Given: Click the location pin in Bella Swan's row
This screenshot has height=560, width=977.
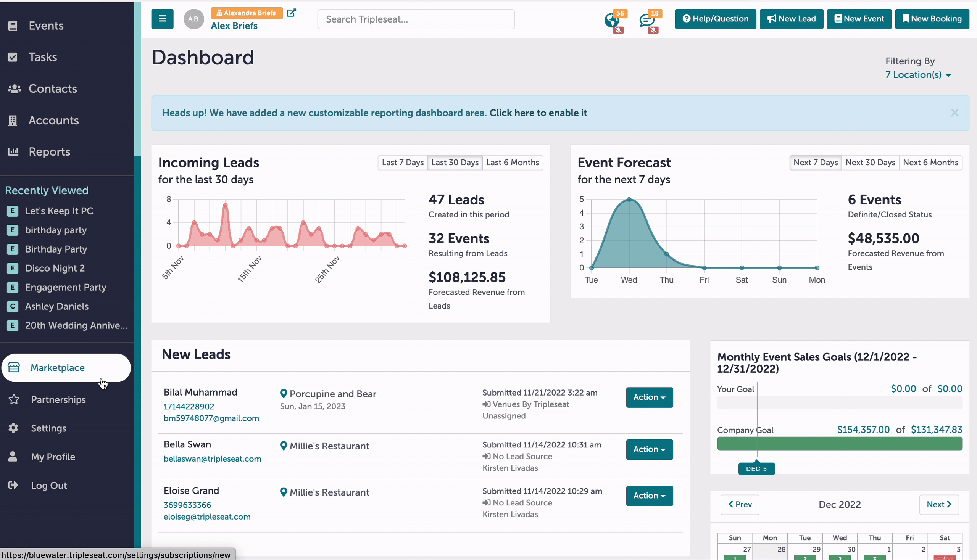Looking at the screenshot, I should pyautogui.click(x=284, y=446).
